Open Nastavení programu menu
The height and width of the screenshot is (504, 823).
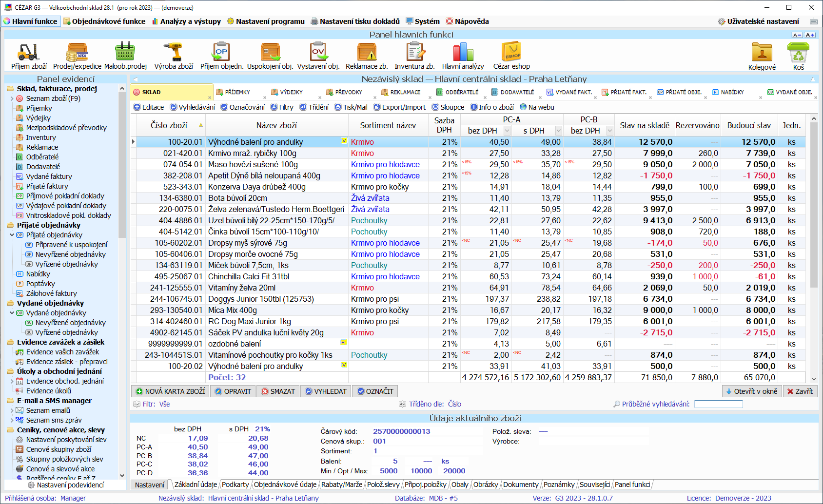(266, 21)
